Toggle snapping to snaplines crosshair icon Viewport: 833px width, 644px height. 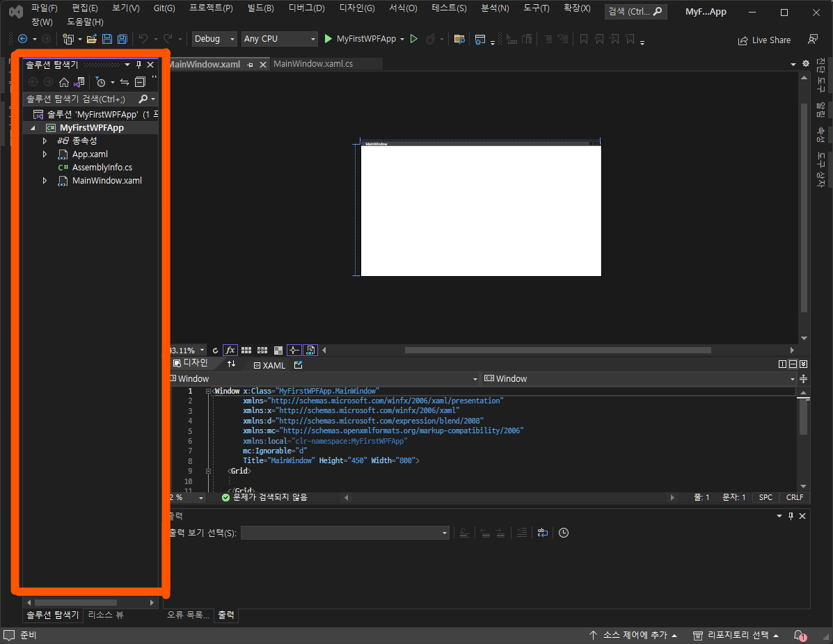tap(294, 350)
